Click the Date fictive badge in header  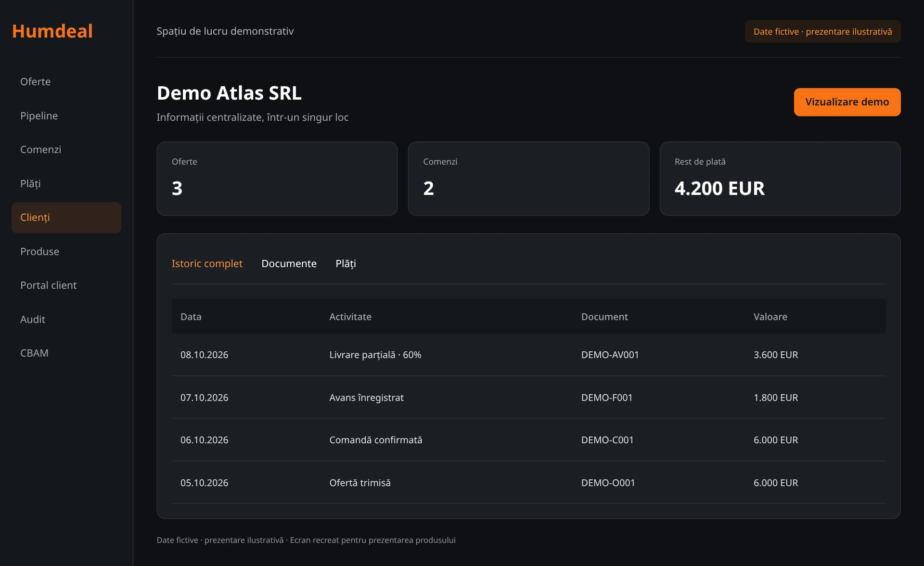point(822,32)
